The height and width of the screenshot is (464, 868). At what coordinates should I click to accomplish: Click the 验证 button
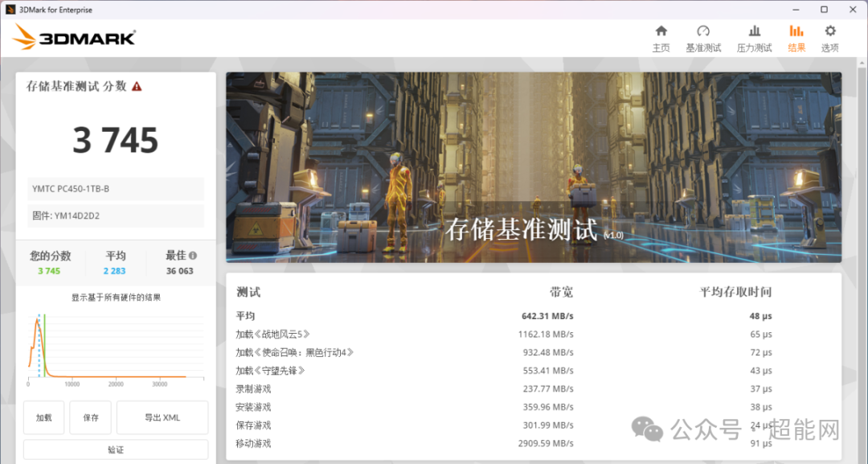click(115, 449)
